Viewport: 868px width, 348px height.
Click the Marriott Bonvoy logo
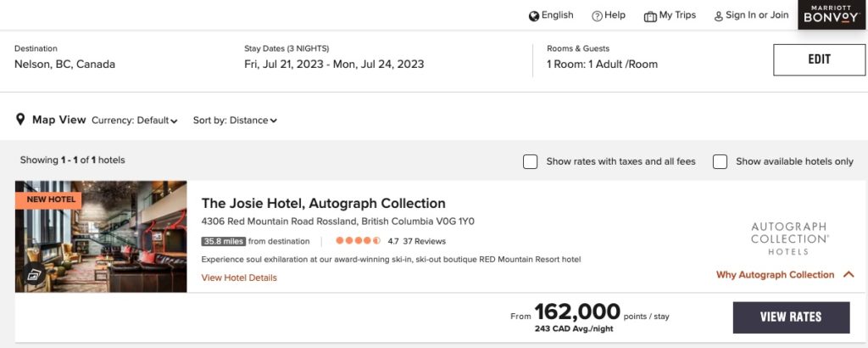click(x=832, y=14)
